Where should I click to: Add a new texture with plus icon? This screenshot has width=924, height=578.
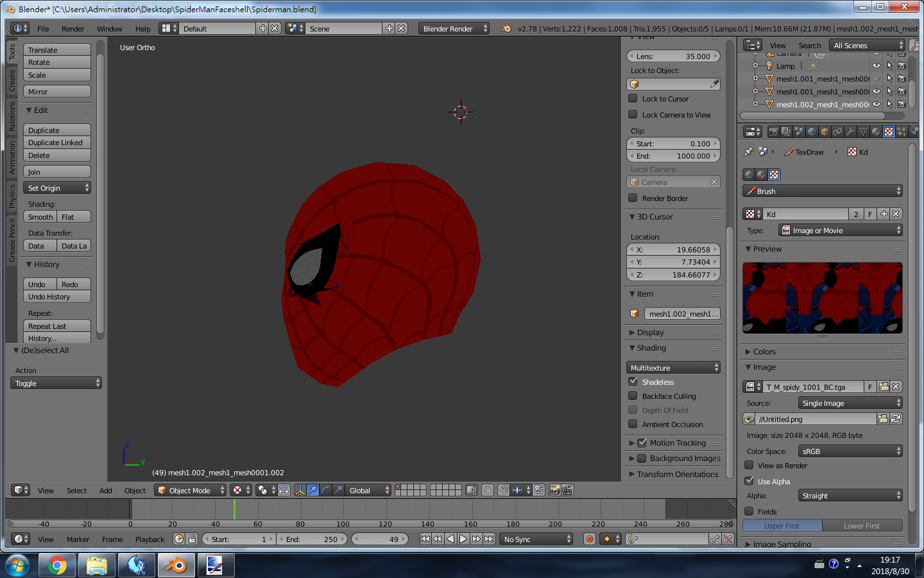tap(884, 214)
